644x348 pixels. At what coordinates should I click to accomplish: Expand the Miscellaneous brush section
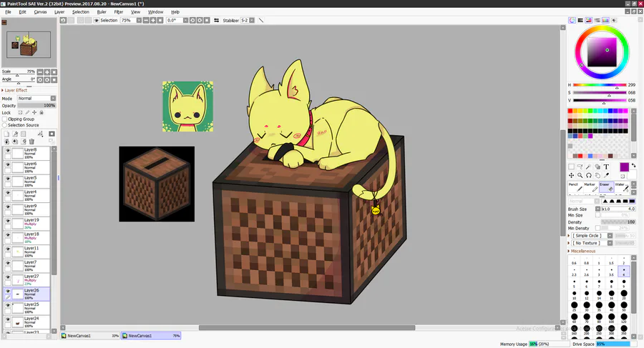coord(582,251)
